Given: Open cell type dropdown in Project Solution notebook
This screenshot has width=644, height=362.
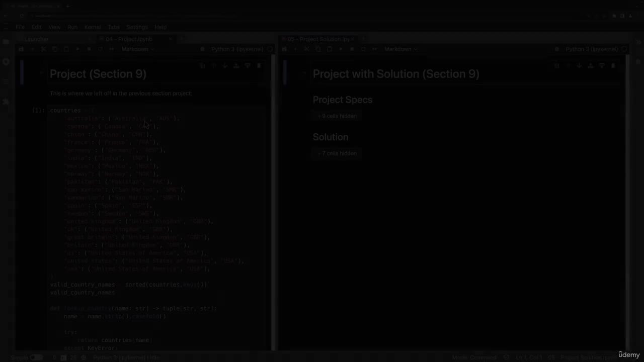Looking at the screenshot, I should click(400, 49).
